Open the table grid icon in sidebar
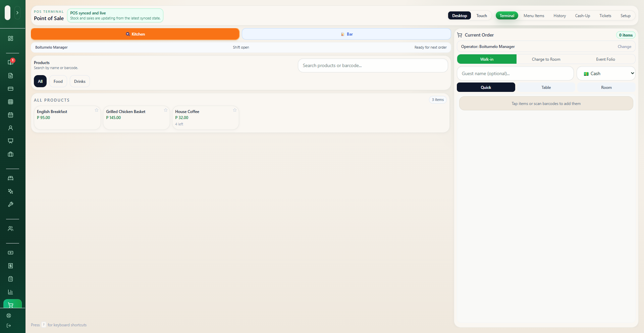Screen dimensions: 644x333 [10, 102]
